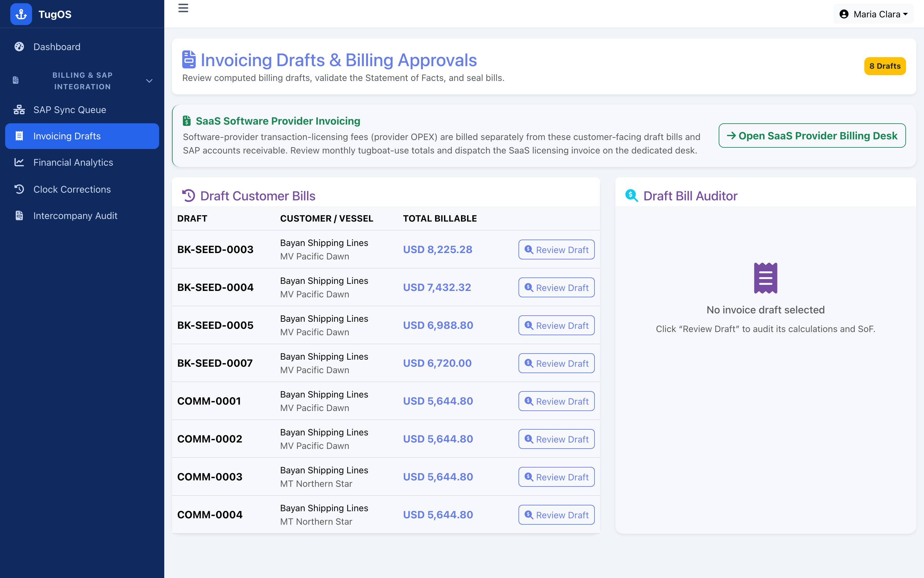Click the Clock Corrections history icon
This screenshot has height=578, width=924.
19,189
